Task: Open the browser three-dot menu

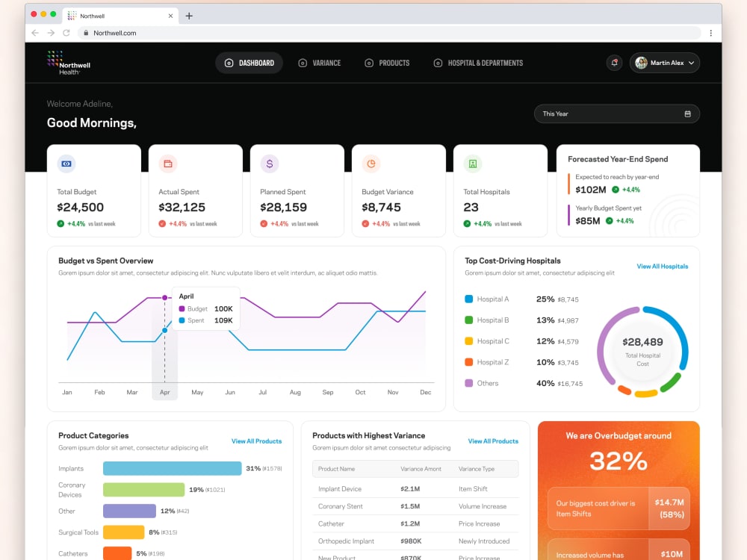Action: pos(711,33)
